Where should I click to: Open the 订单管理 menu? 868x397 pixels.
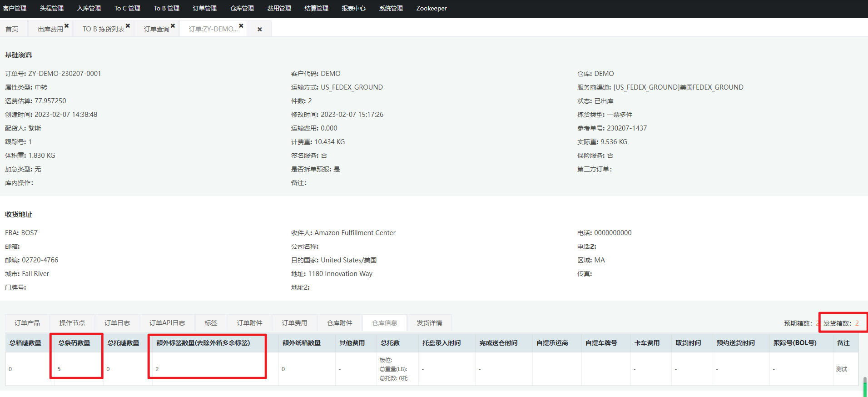pyautogui.click(x=205, y=8)
